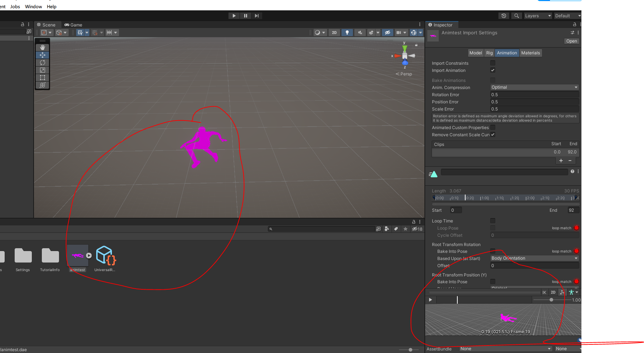Enable IK in animation preview
The height and width of the screenshot is (353, 644).
(x=544, y=292)
